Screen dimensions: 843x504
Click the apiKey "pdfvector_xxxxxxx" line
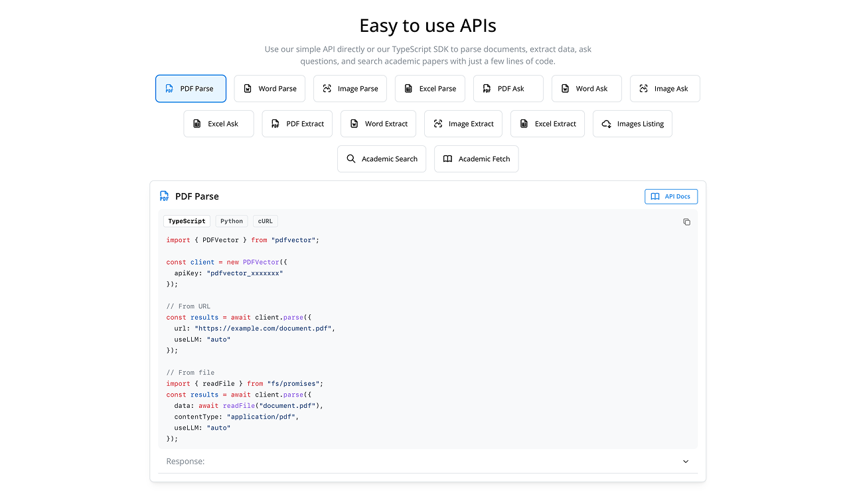(x=228, y=273)
